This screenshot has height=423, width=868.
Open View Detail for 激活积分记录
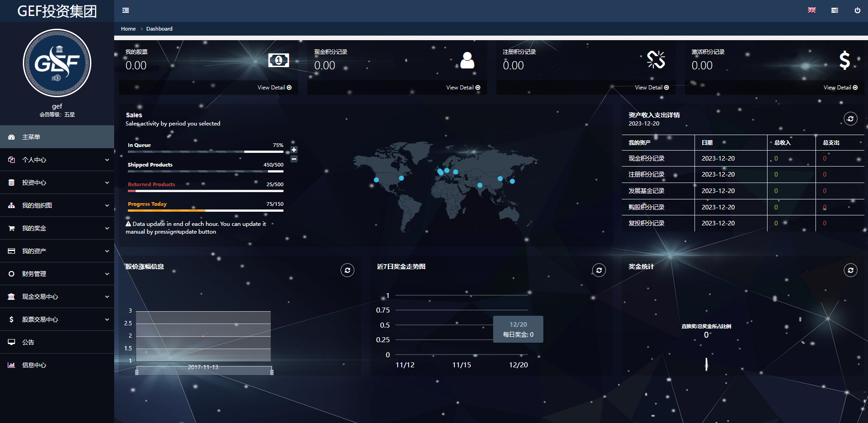(x=840, y=88)
